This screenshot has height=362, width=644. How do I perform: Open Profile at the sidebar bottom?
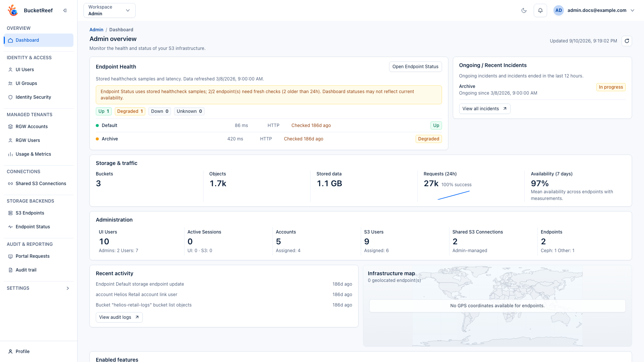pos(38,352)
